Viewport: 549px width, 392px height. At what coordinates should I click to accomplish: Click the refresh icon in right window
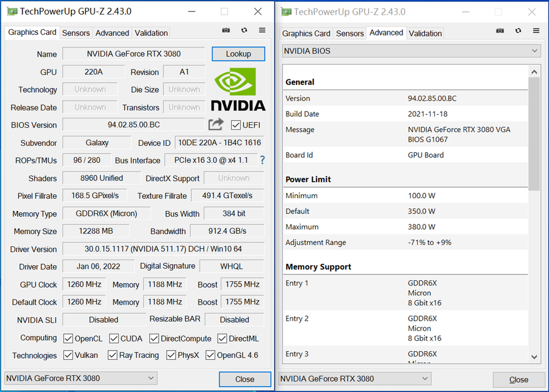pos(518,31)
